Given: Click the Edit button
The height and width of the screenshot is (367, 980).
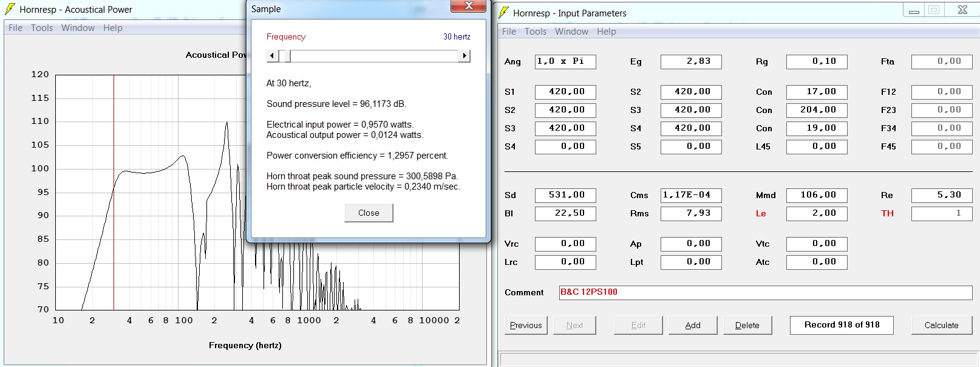Looking at the screenshot, I should pyautogui.click(x=638, y=325).
